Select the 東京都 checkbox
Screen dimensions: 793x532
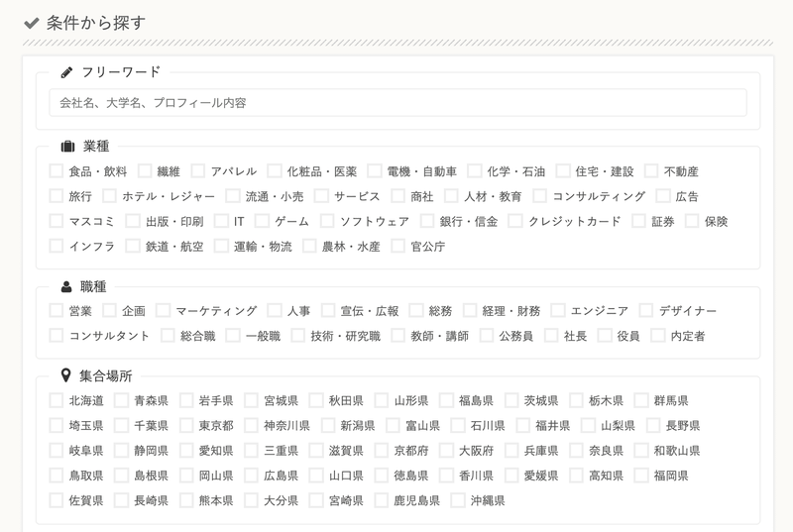(186, 425)
